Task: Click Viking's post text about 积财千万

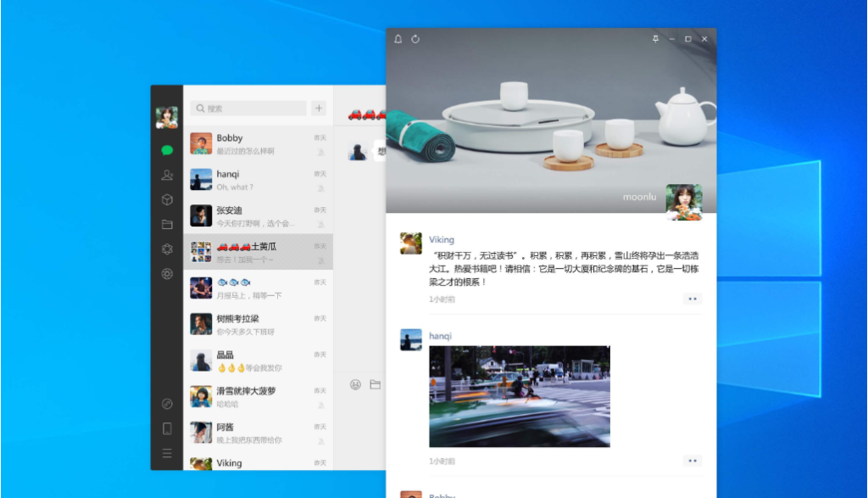Action: pos(564,269)
